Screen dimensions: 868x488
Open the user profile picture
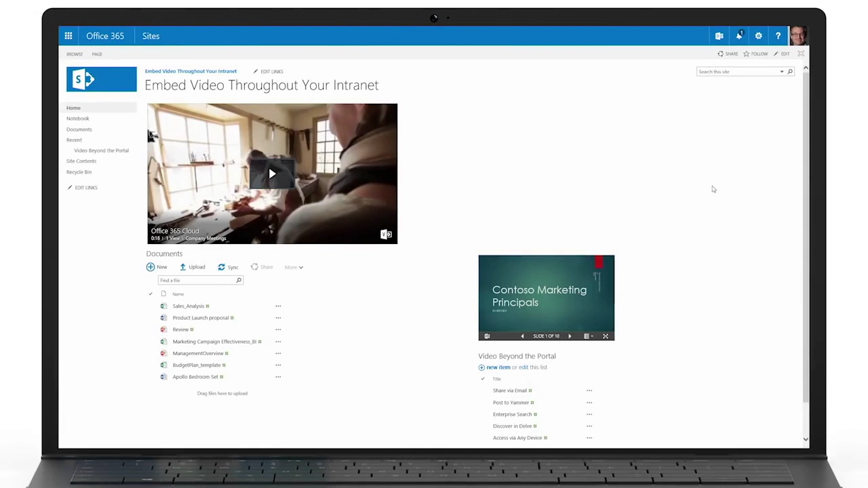pos(798,36)
